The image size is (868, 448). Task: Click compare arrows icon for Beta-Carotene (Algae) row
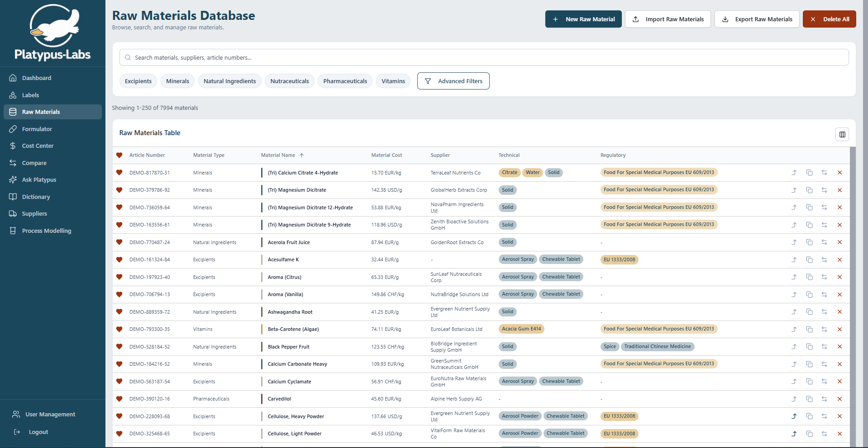824,330
